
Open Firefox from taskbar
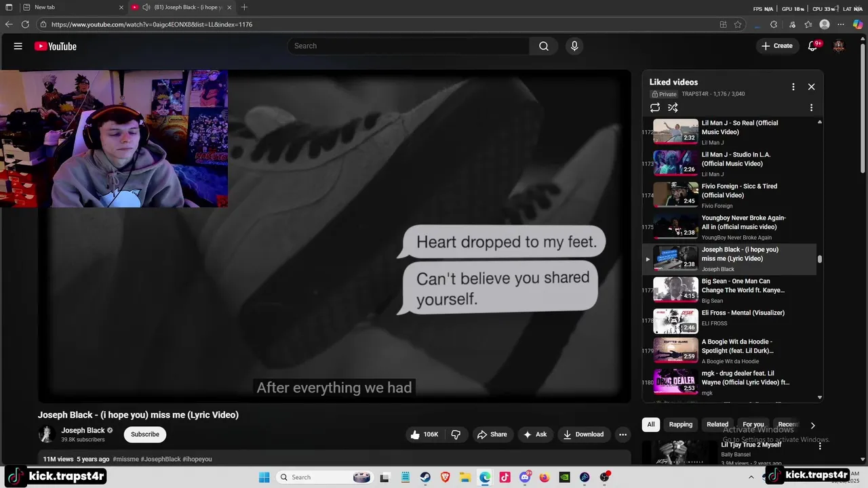tap(545, 477)
